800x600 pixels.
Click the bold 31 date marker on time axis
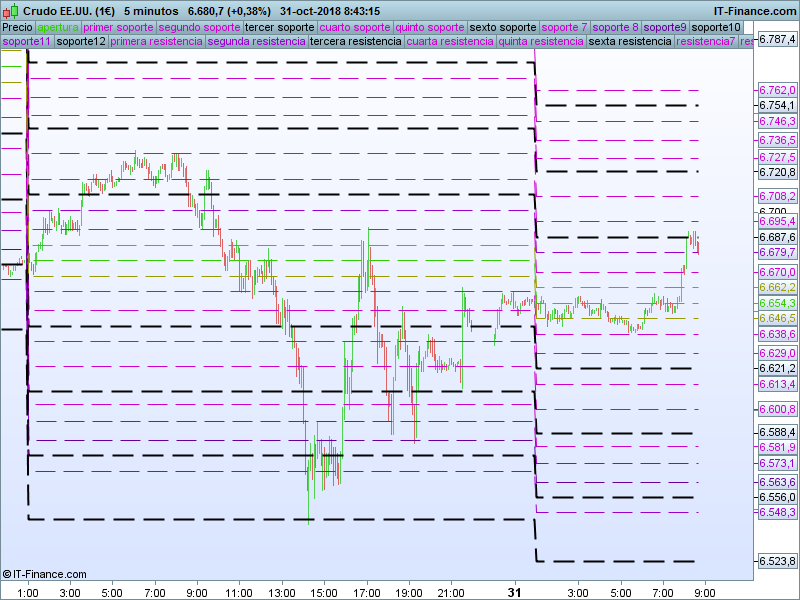coord(514,592)
